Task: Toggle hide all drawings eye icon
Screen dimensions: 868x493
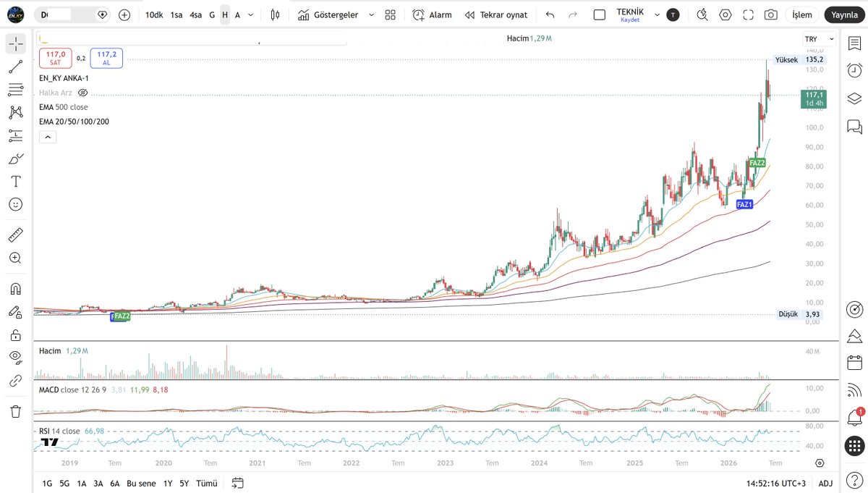Action: click(15, 358)
